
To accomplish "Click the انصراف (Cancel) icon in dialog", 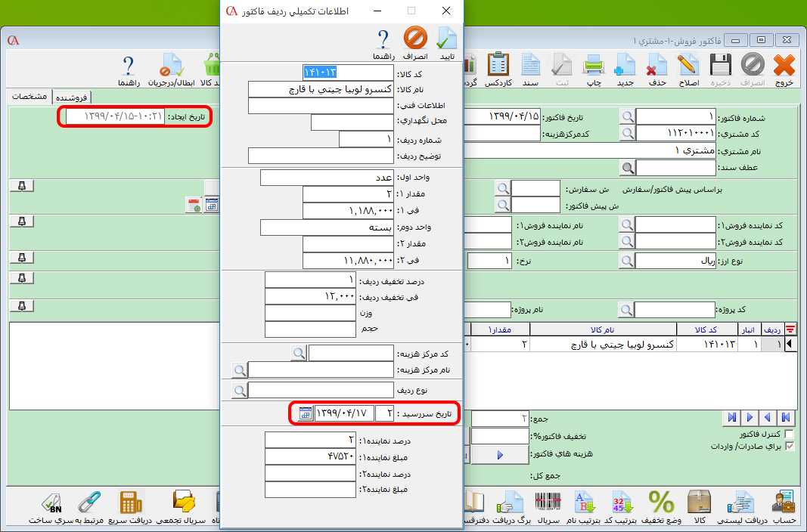I will 415,41.
